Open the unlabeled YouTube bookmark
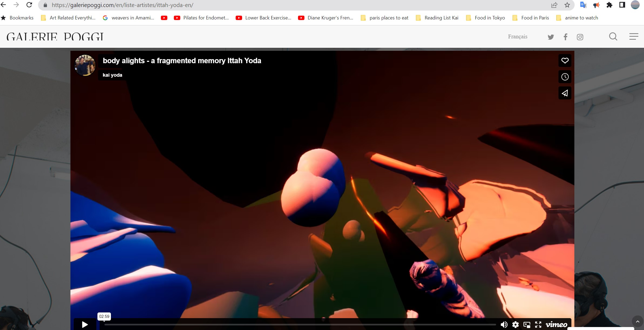This screenshot has height=330, width=644. pos(164,18)
